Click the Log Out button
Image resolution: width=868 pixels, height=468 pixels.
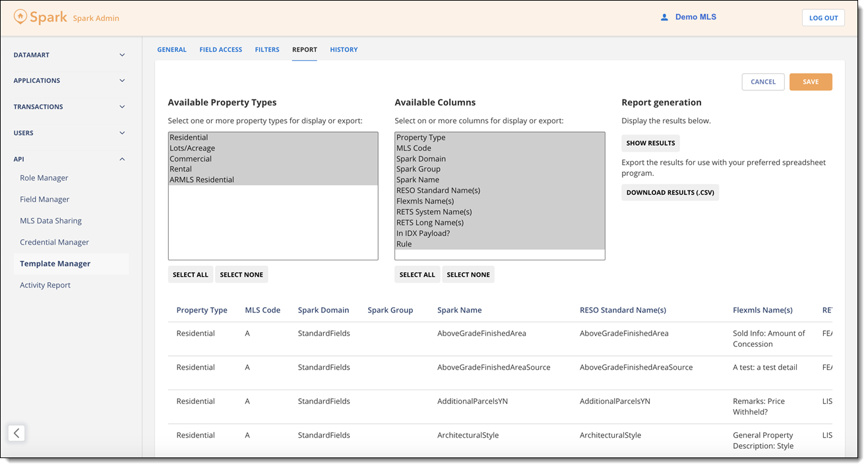(823, 18)
